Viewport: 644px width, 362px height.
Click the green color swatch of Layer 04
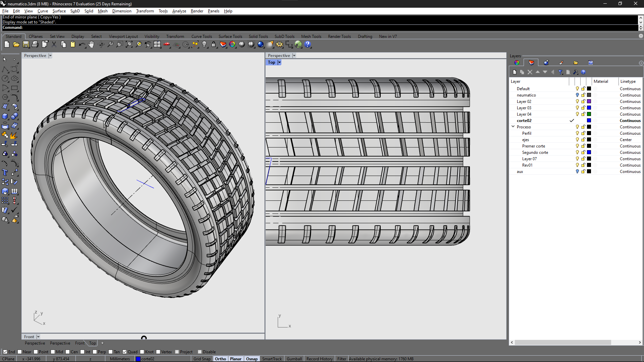click(589, 114)
